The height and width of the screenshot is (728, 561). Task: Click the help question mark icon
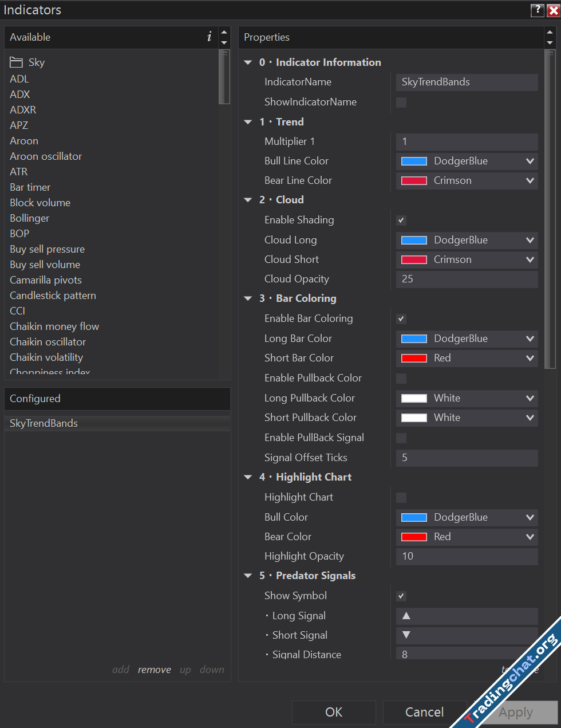click(x=537, y=10)
